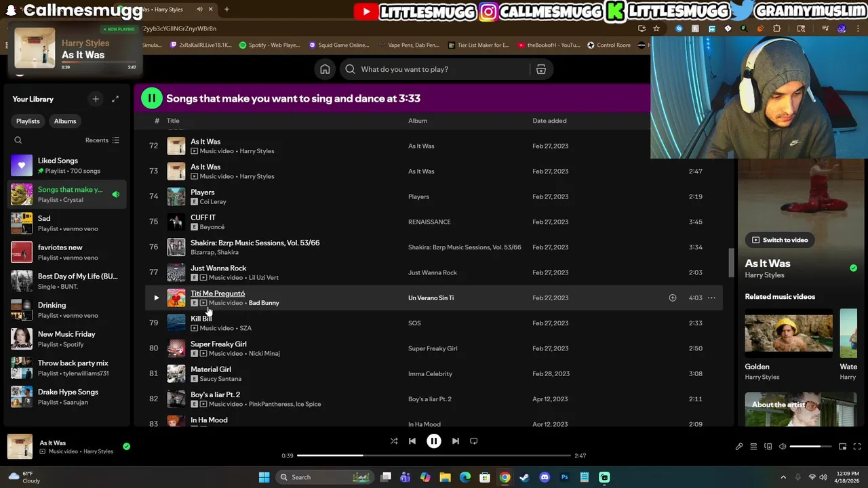This screenshot has height=488, width=868.
Task: Pause with the white center player button
Action: pyautogui.click(x=434, y=441)
